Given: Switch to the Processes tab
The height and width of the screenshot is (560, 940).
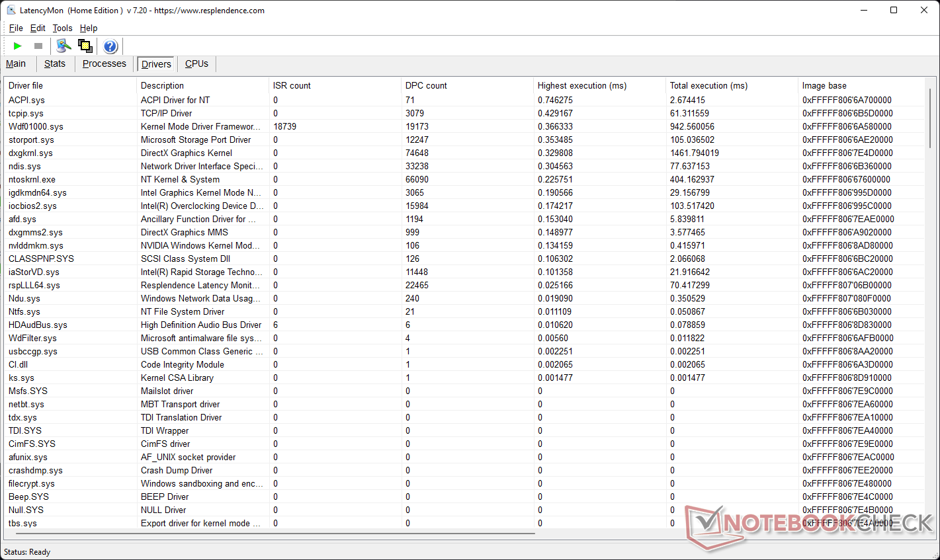Looking at the screenshot, I should click(x=105, y=63).
